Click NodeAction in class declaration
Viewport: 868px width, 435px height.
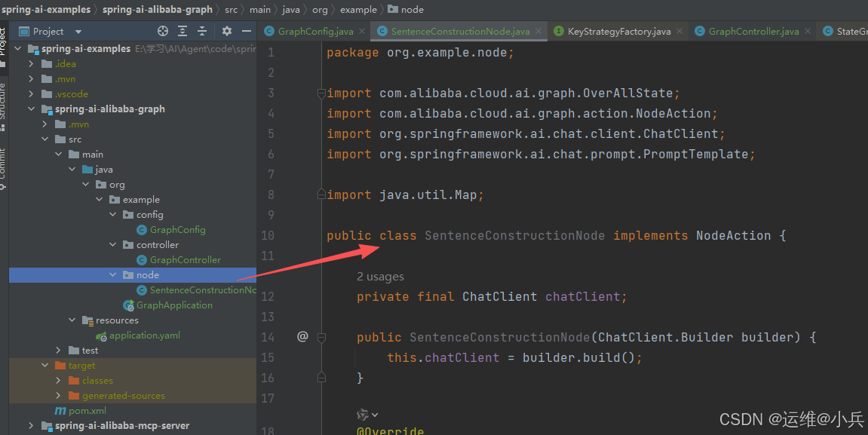point(733,236)
